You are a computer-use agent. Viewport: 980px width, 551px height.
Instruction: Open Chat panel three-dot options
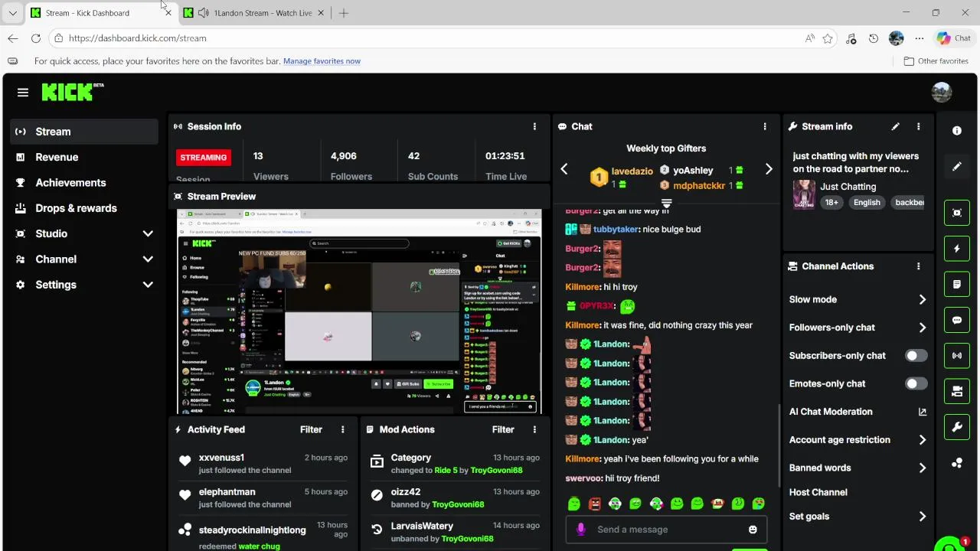764,126
